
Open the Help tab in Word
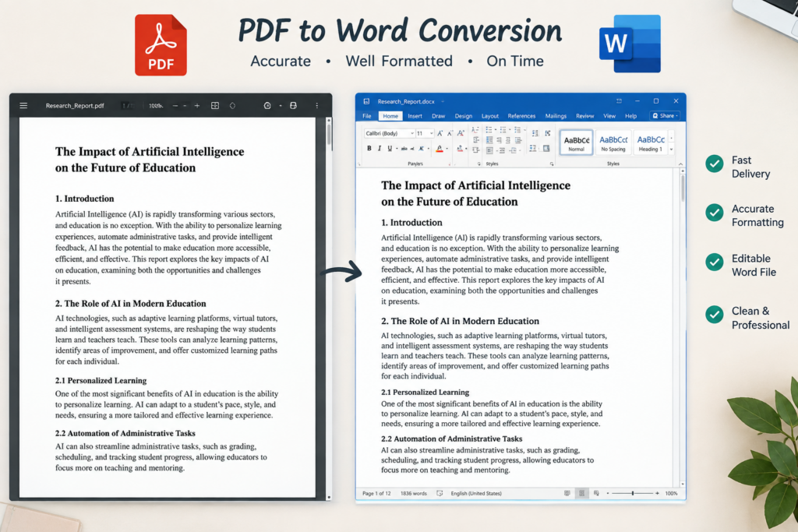[x=631, y=116]
